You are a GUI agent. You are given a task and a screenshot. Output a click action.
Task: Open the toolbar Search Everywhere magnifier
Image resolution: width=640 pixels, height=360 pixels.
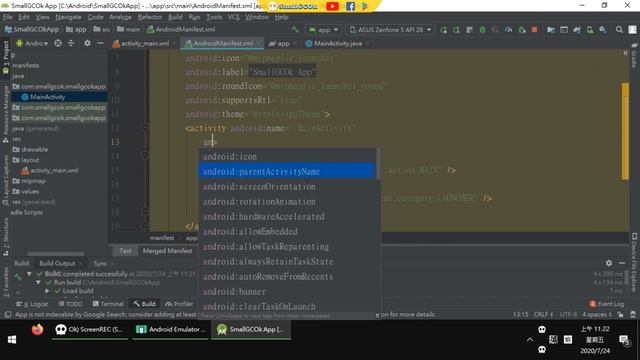coord(619,30)
